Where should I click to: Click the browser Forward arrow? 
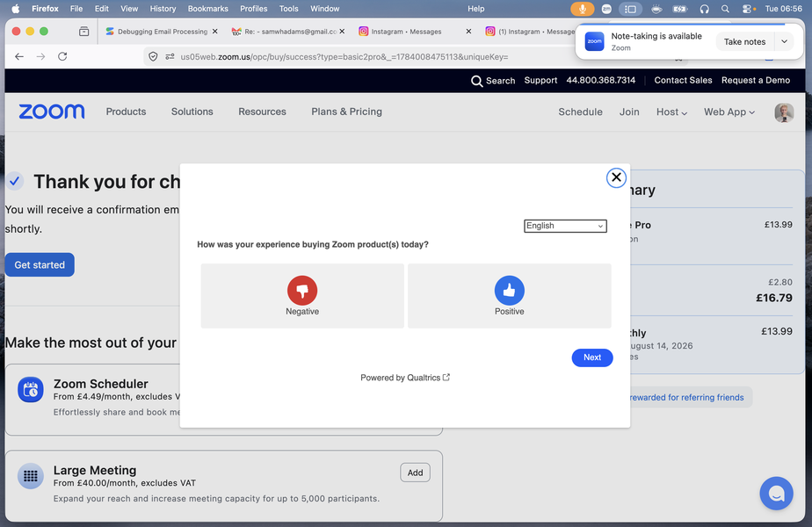pyautogui.click(x=41, y=56)
